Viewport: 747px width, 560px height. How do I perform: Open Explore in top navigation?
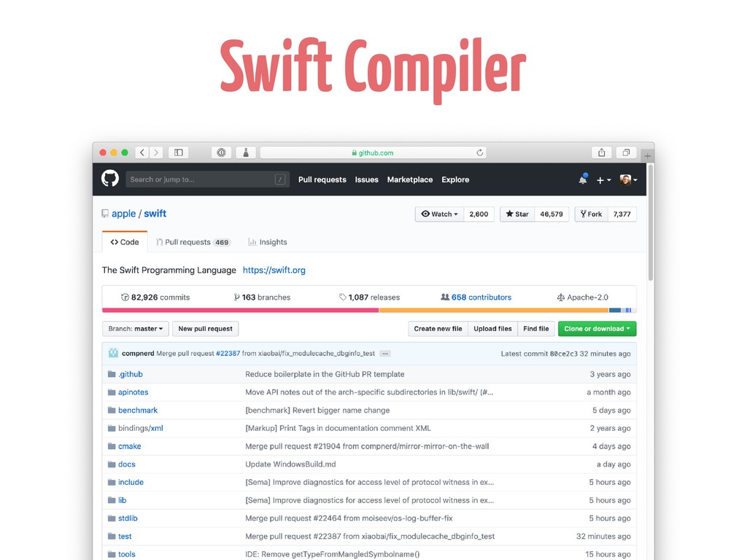click(x=455, y=179)
